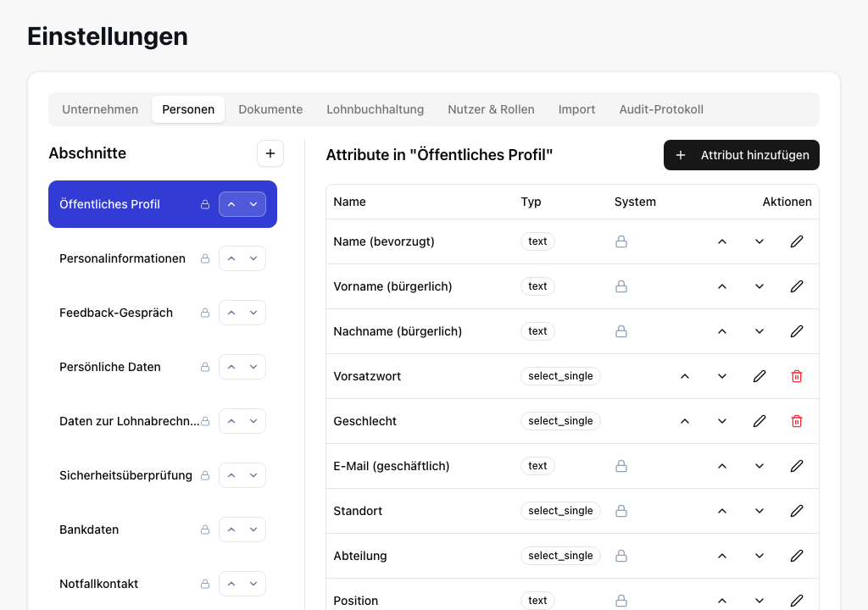
Task: Select the Notfallkontakt section
Action: (163, 584)
